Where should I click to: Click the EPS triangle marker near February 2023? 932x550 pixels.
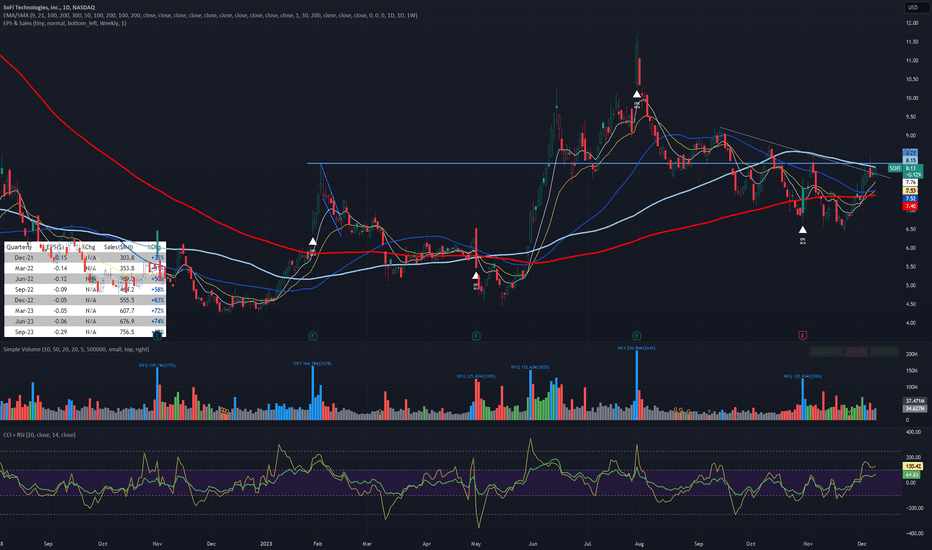click(x=313, y=241)
